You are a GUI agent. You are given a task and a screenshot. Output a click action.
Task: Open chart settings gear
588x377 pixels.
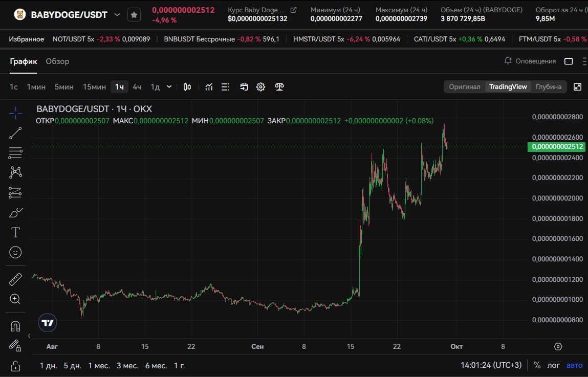pyautogui.click(x=260, y=87)
